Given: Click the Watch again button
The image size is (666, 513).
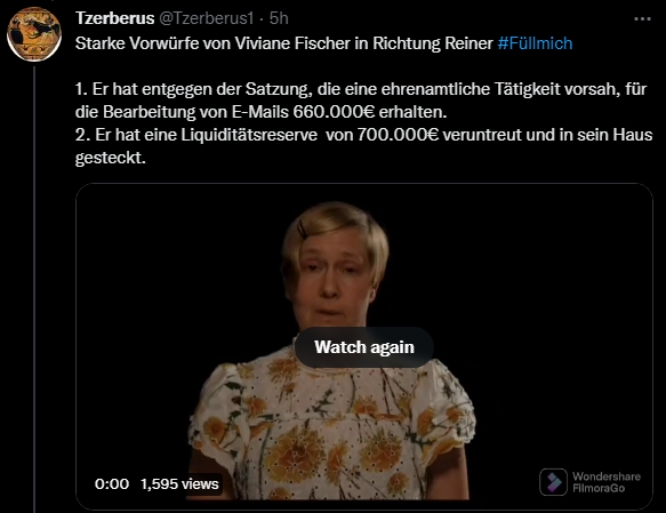Looking at the screenshot, I should coord(364,347).
